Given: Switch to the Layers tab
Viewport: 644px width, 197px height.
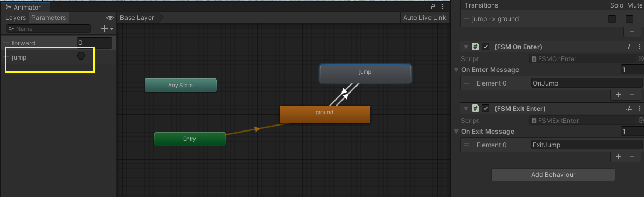Looking at the screenshot, I should coord(16,18).
